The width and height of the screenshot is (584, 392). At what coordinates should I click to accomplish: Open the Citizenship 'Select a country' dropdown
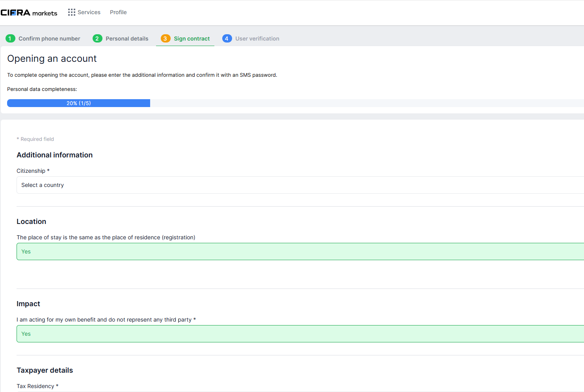click(158, 185)
